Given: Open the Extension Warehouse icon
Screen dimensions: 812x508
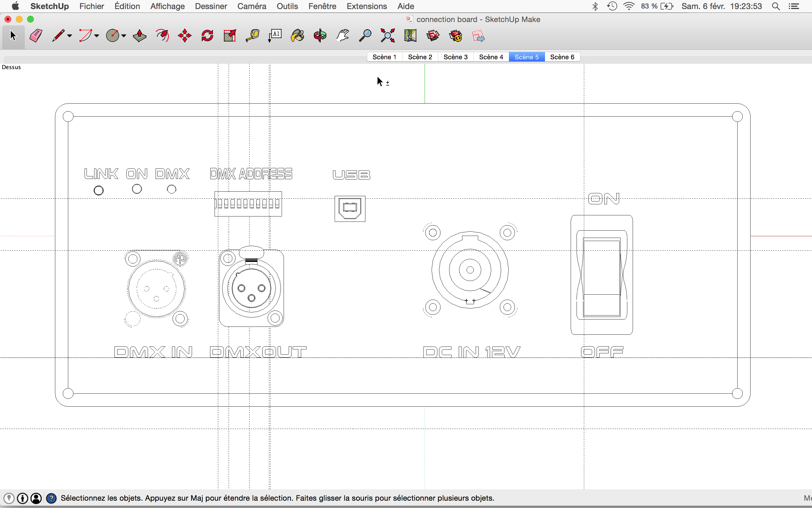Looking at the screenshot, I should (456, 36).
